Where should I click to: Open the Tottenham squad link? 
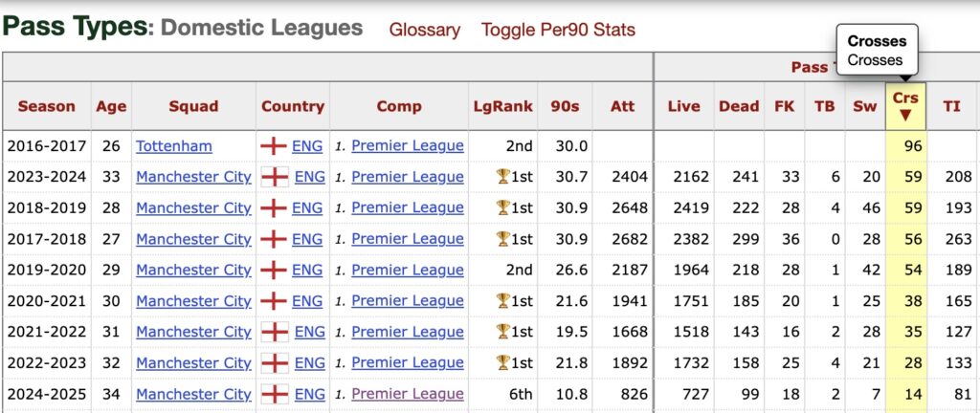[x=174, y=146]
